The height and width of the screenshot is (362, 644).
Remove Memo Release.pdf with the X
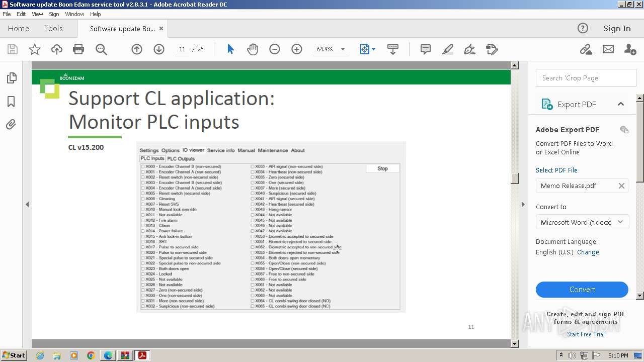pos(621,186)
